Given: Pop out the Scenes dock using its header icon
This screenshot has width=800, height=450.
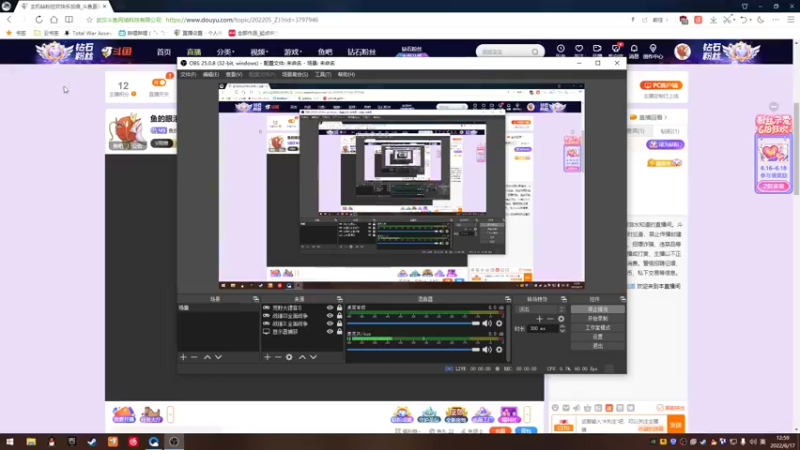Looking at the screenshot, I should [x=256, y=299].
